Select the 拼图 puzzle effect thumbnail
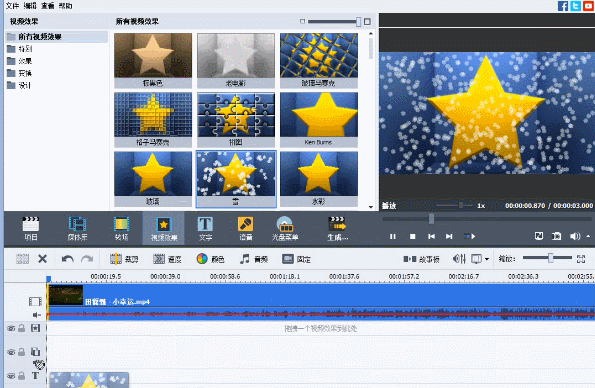This screenshot has width=595, height=388. click(236, 120)
